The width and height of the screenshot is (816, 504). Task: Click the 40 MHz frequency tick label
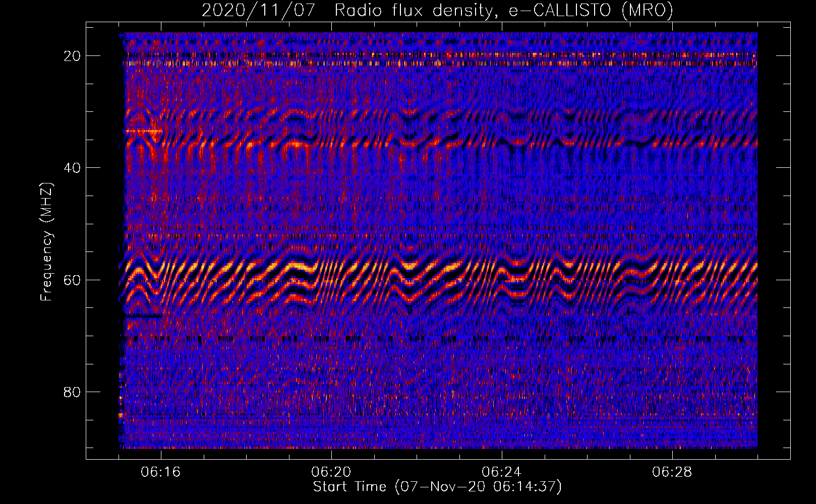point(73,168)
